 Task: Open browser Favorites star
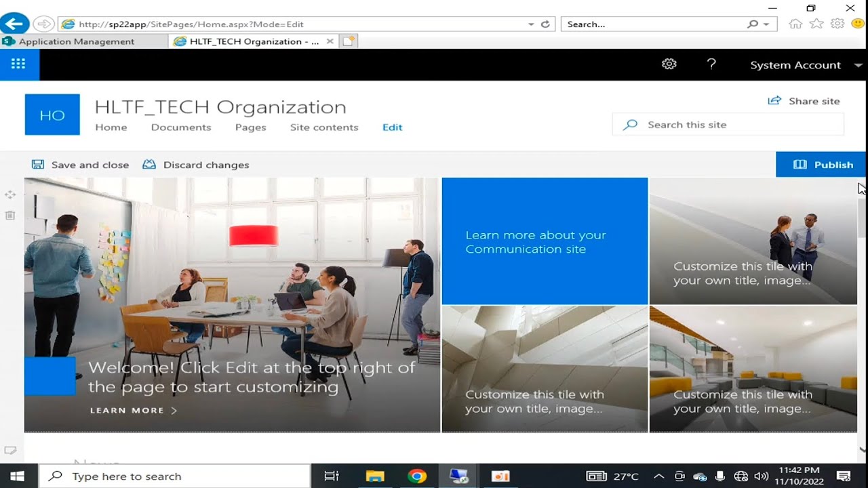pos(816,24)
